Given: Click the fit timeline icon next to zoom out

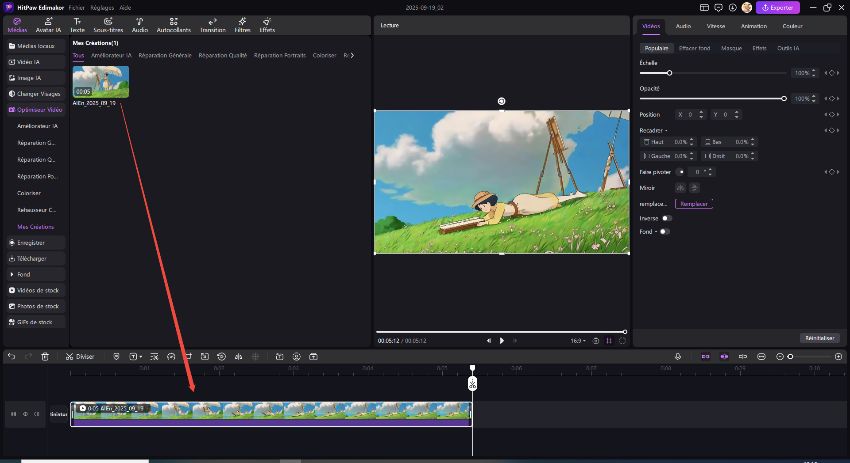Looking at the screenshot, I should 761,356.
